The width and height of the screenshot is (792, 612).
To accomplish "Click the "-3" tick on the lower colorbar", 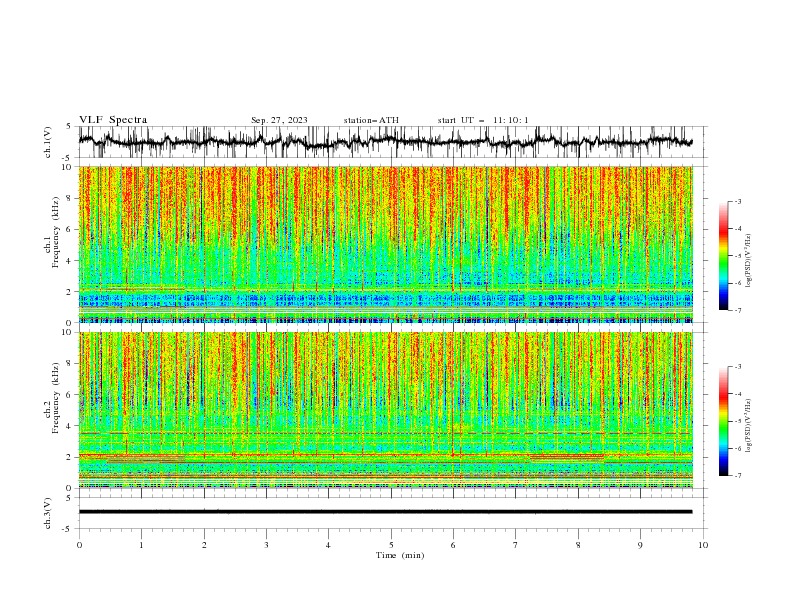I will tap(738, 367).
